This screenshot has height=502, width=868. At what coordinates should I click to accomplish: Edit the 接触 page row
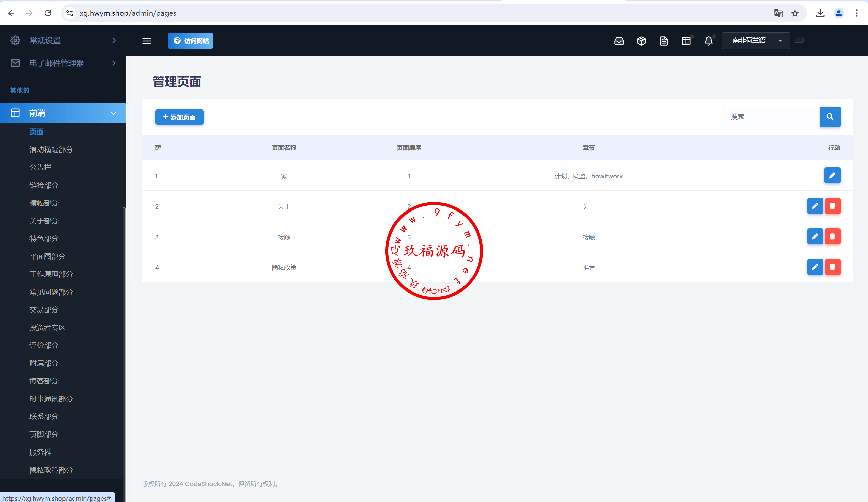click(815, 237)
